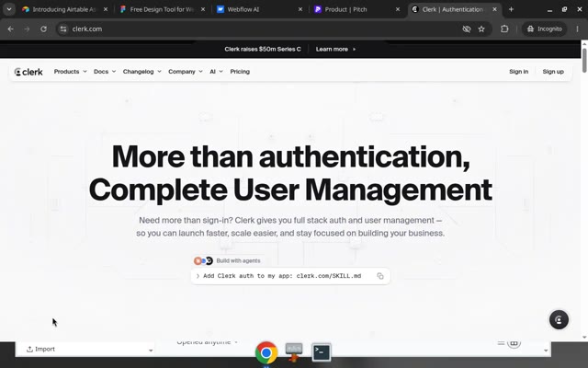Open the Terminal from the taskbar
The height and width of the screenshot is (368, 588).
tap(322, 352)
